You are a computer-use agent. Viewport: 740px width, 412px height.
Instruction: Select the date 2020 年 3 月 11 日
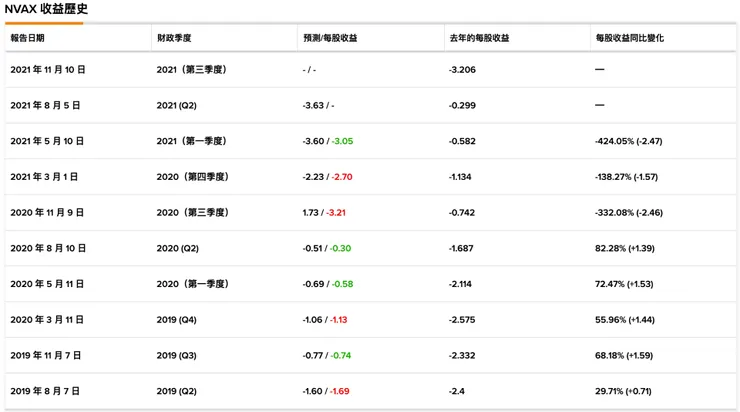[47, 320]
